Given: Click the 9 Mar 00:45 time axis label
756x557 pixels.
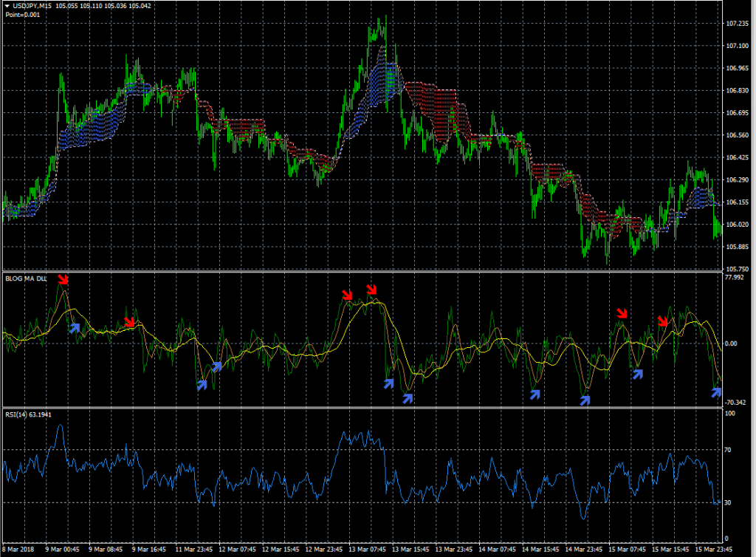Looking at the screenshot, I should pyautogui.click(x=63, y=550).
